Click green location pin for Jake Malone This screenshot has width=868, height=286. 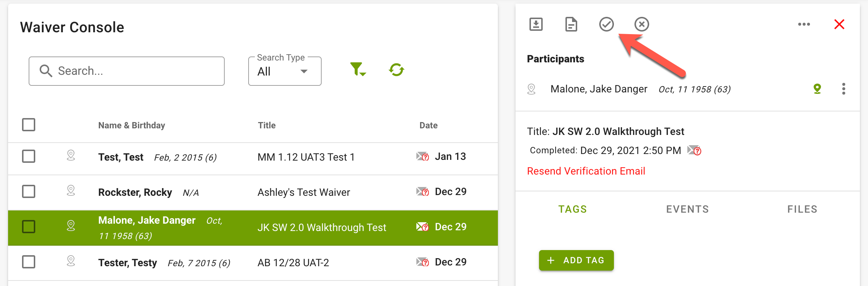[x=817, y=89]
